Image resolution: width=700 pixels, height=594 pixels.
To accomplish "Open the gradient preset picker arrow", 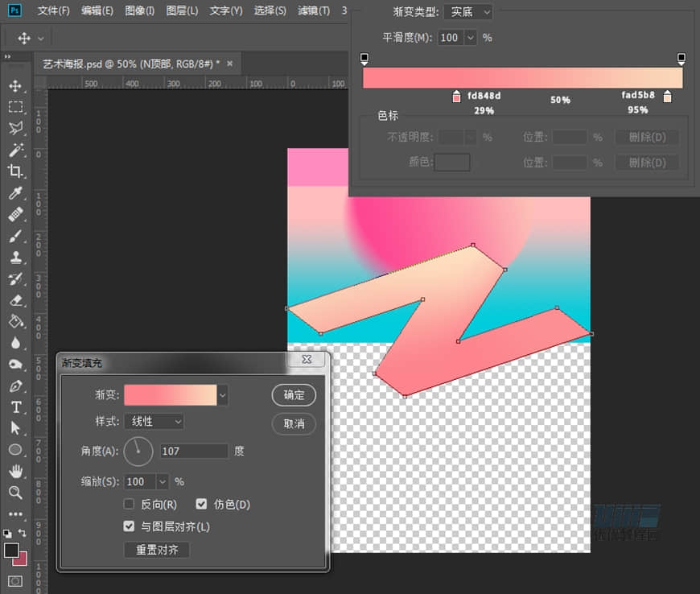I will tap(222, 395).
